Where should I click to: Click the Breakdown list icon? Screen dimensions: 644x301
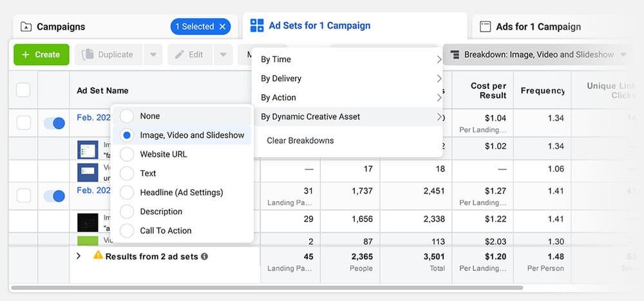point(455,55)
